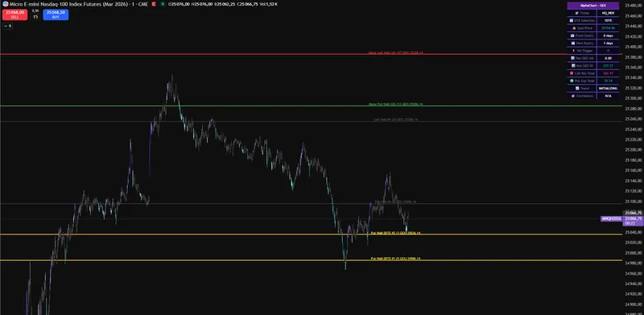Click the N/A confidence value
Viewport: 644px width, 315px height.
[608, 96]
